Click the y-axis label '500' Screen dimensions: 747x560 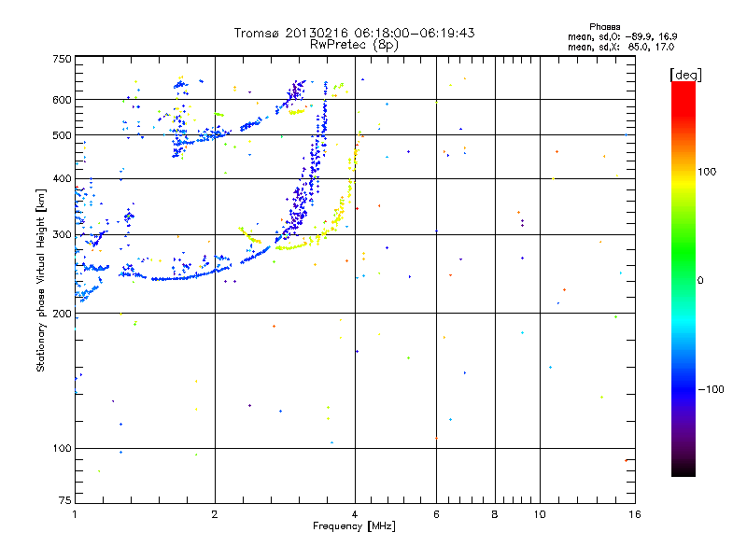[62, 135]
